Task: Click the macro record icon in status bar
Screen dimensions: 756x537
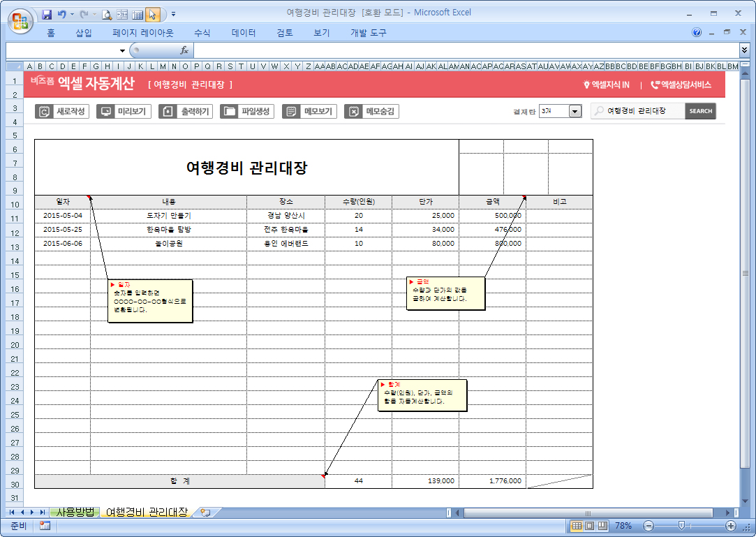Action: [45, 526]
